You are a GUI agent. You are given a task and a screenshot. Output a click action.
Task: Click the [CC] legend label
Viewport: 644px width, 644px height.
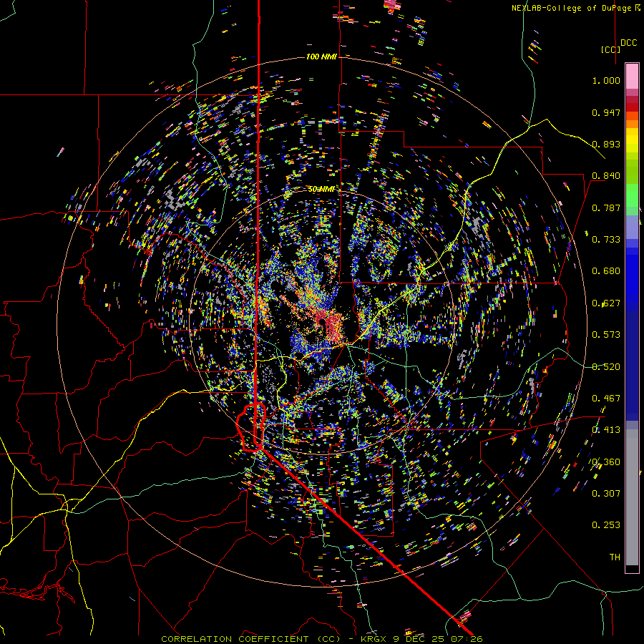coord(610,49)
